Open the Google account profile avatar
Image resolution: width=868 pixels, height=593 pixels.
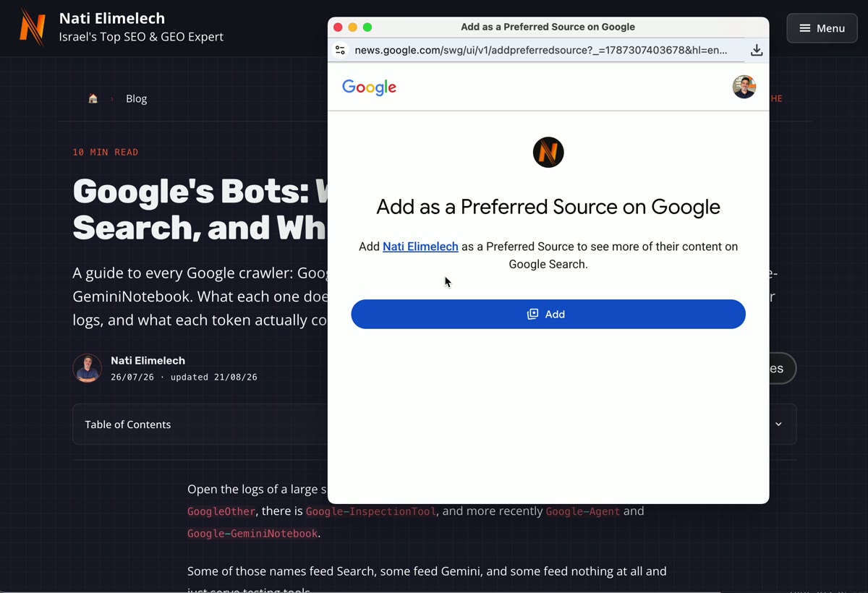point(744,87)
